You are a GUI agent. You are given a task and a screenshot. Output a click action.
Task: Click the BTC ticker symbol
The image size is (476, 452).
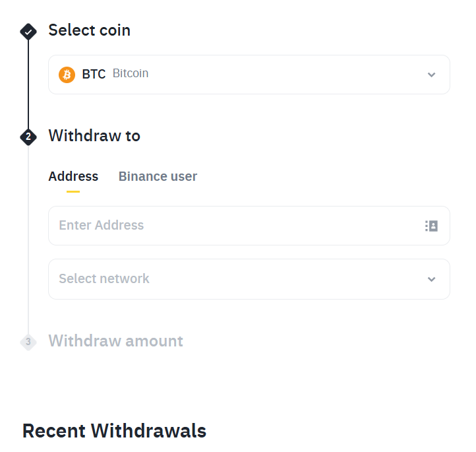pyautogui.click(x=94, y=75)
